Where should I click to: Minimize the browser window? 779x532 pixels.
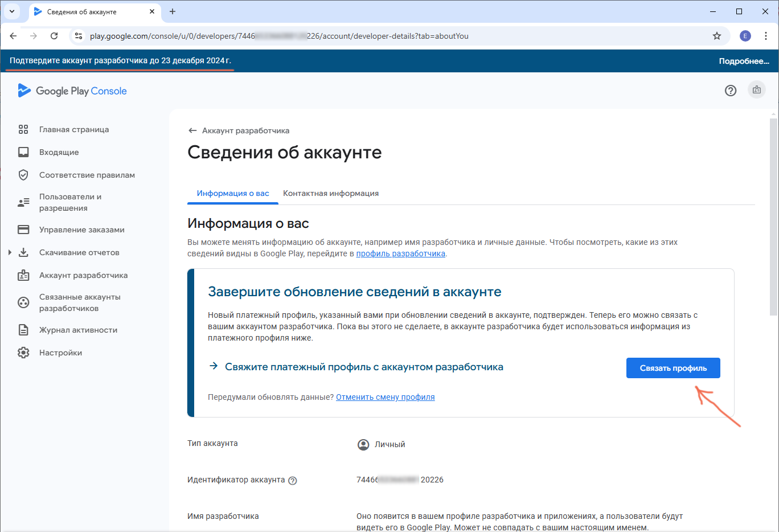[x=713, y=11]
